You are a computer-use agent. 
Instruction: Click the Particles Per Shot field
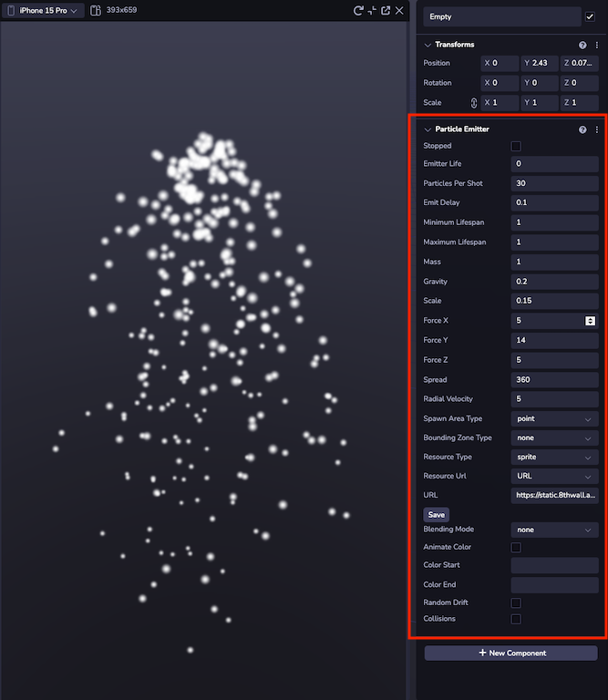[x=554, y=183]
